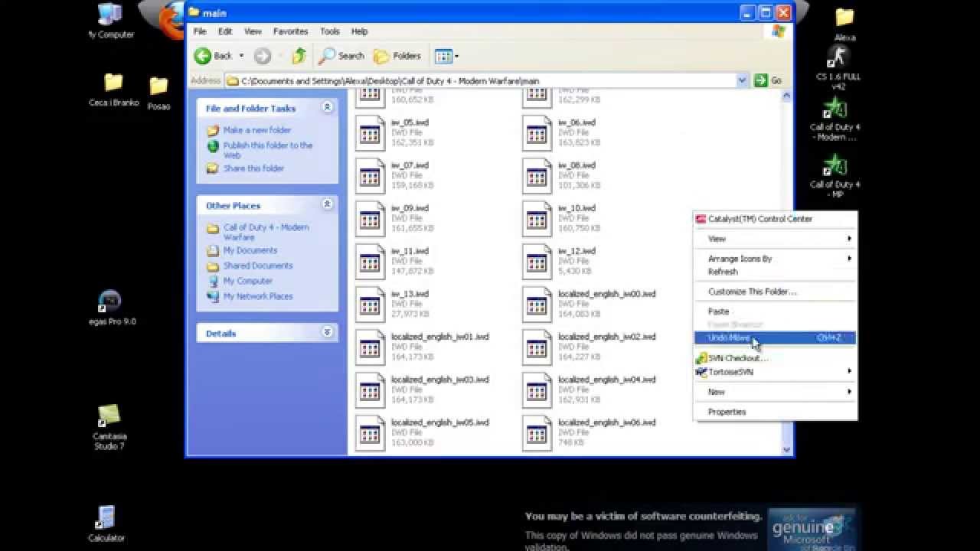The height and width of the screenshot is (551, 980).
Task: Select localized_english_iw06.iwd file icon
Action: tap(537, 433)
